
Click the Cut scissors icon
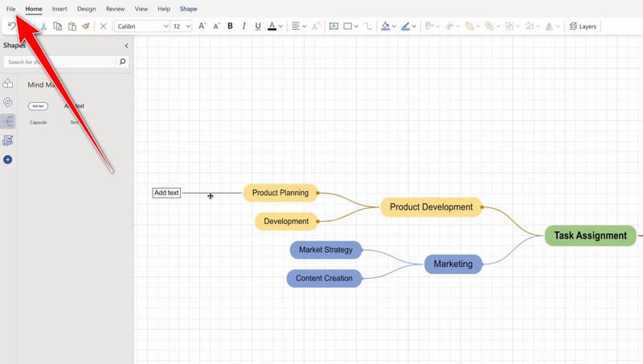click(43, 27)
